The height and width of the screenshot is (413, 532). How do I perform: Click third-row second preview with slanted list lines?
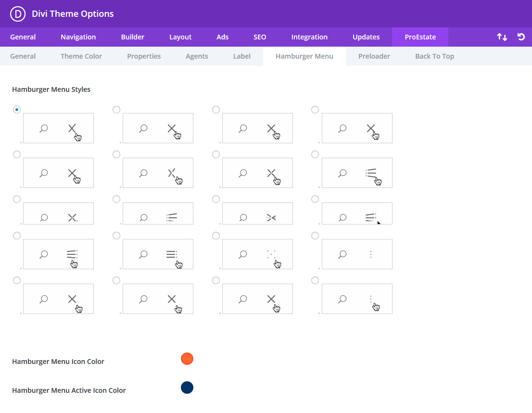click(x=158, y=213)
